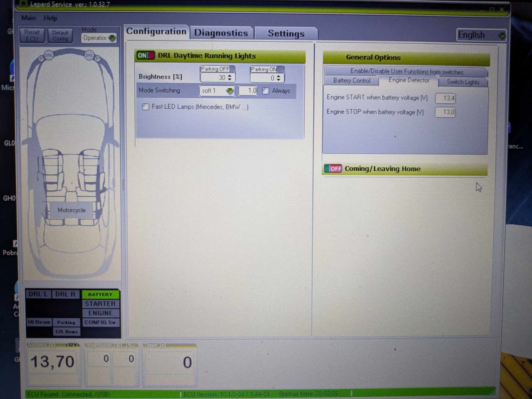Open the English language dropdown
532x399 pixels.
481,35
